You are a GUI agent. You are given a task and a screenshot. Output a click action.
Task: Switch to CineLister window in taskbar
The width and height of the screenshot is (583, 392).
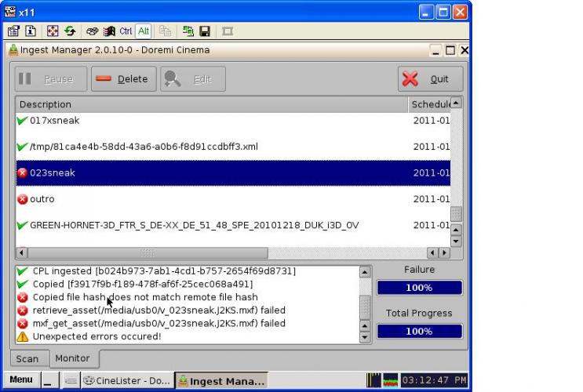click(x=126, y=381)
